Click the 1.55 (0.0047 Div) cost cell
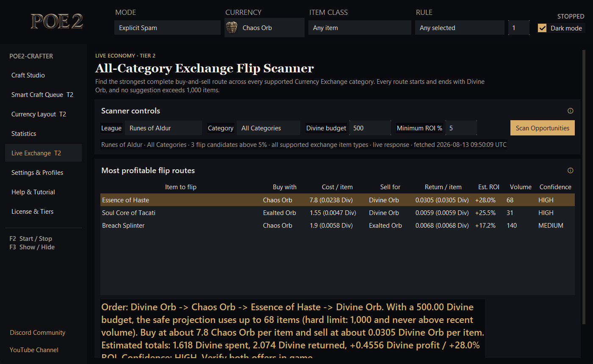The width and height of the screenshot is (593, 364). click(x=333, y=213)
